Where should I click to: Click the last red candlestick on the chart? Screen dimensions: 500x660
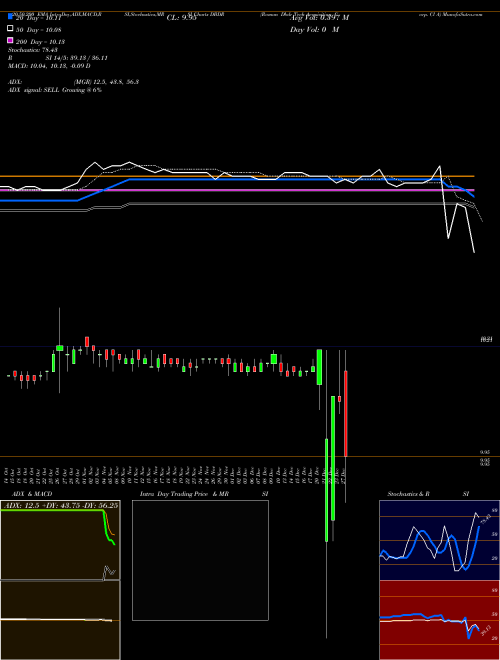(346, 413)
